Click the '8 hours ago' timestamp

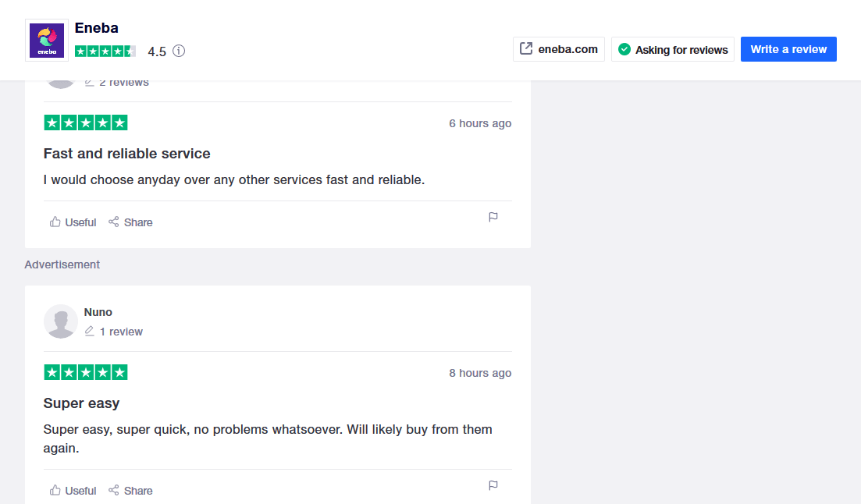click(480, 374)
